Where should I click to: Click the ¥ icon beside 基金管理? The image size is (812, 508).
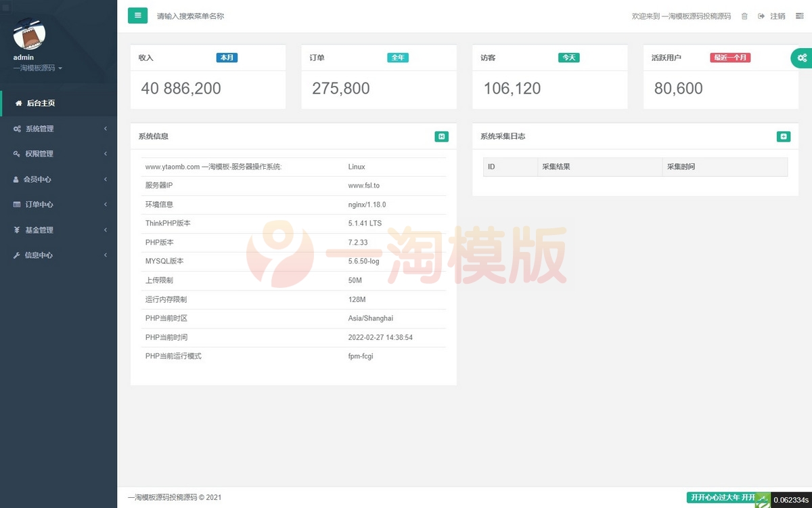click(18, 230)
